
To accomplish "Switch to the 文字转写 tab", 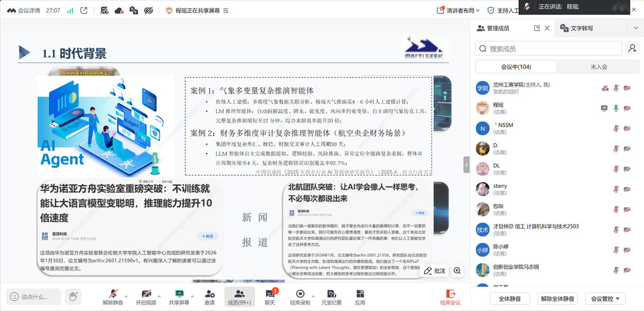I will (x=577, y=28).
